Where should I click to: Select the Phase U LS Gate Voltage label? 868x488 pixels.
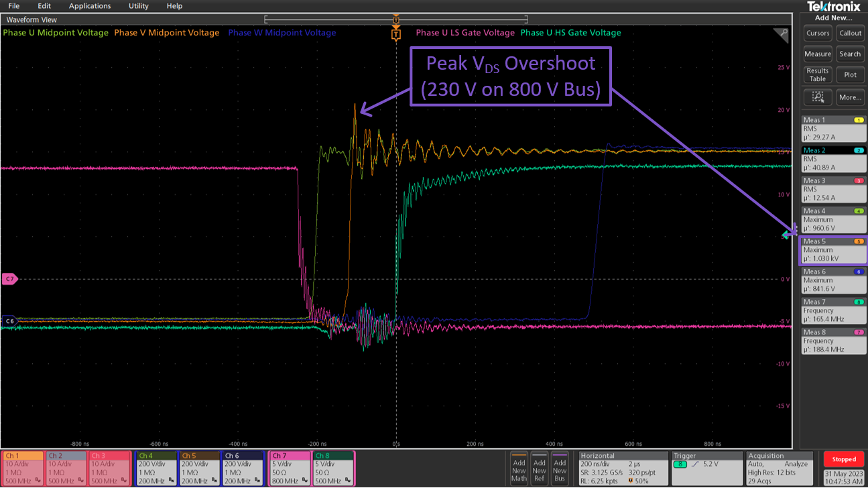point(465,33)
